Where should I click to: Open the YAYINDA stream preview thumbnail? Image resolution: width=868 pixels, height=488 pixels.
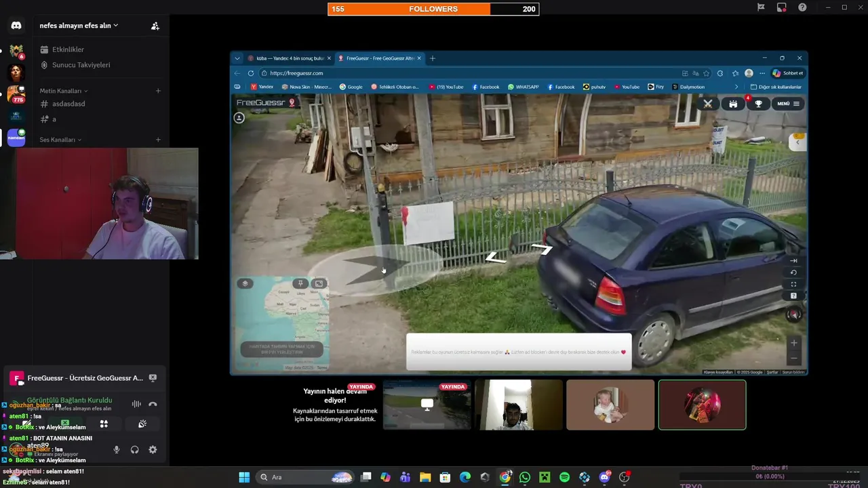(427, 405)
